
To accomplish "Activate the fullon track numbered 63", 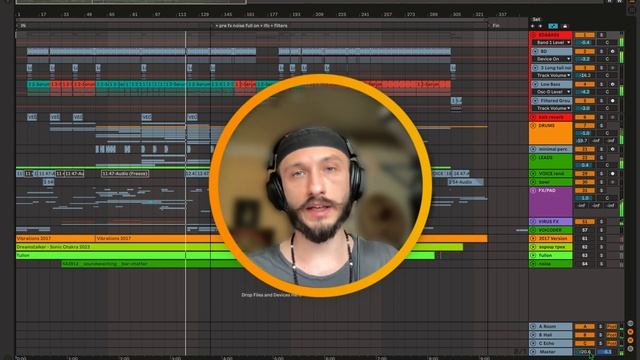I will click(x=584, y=256).
